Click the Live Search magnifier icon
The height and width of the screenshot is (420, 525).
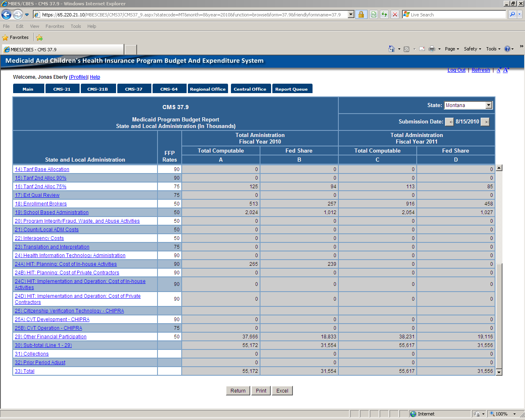(512, 15)
